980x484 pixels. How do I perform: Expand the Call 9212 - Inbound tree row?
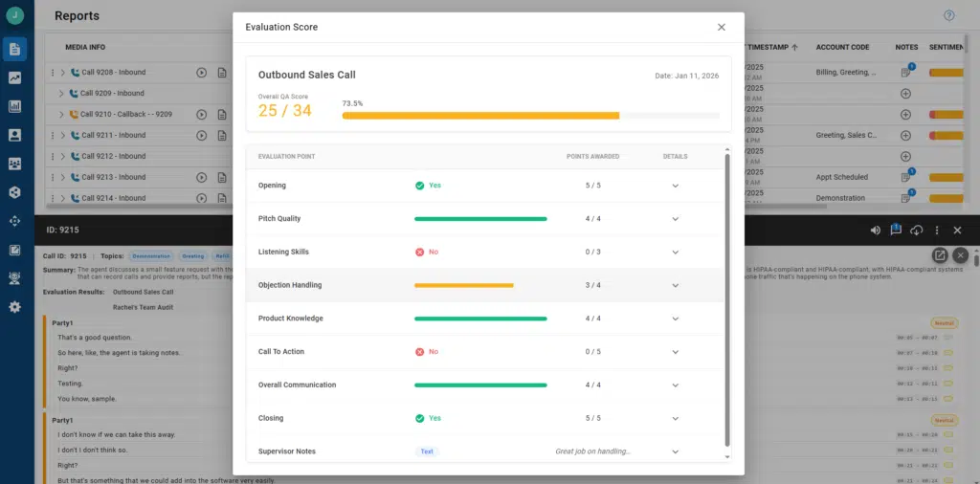(x=62, y=156)
